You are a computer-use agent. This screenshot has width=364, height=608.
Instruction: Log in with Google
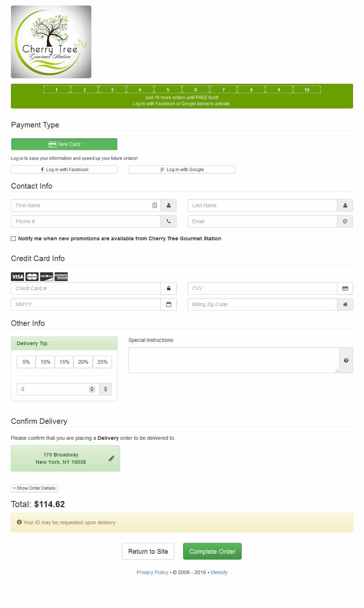[182, 170]
